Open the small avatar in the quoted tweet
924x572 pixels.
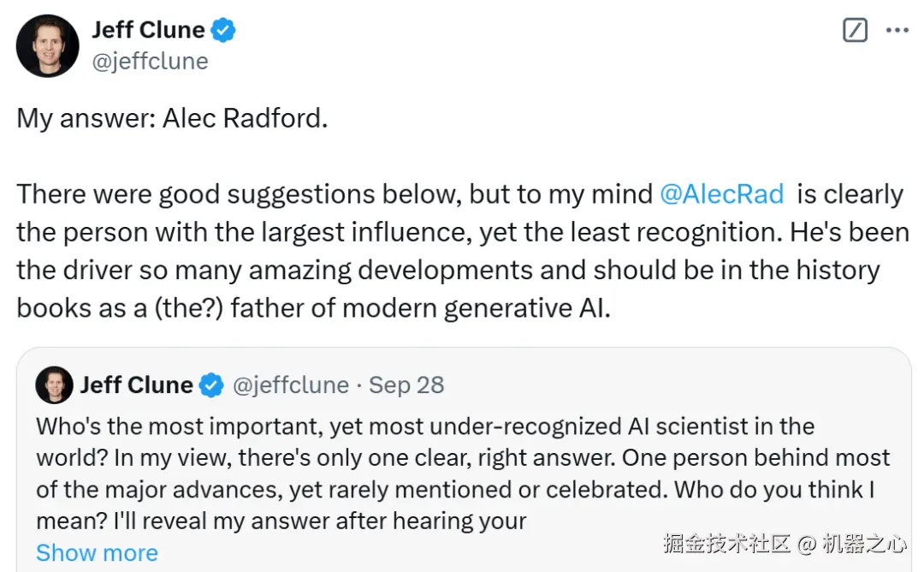tap(54, 385)
